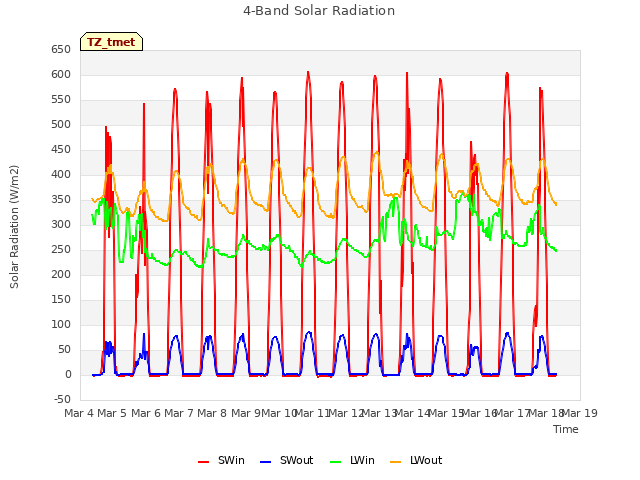Viewport: 640px width, 480px height.
Task: Click the 600 y-axis tick label
Action: 61,75
